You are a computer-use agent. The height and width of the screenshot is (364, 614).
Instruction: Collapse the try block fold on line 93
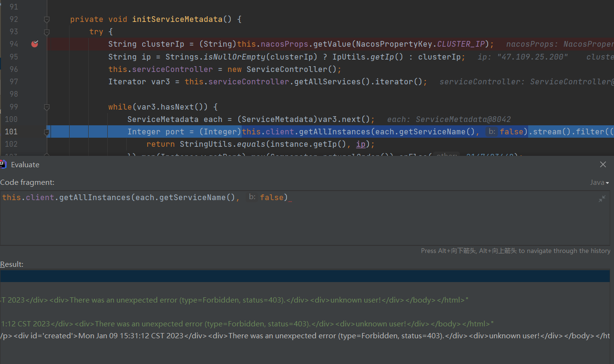click(47, 32)
